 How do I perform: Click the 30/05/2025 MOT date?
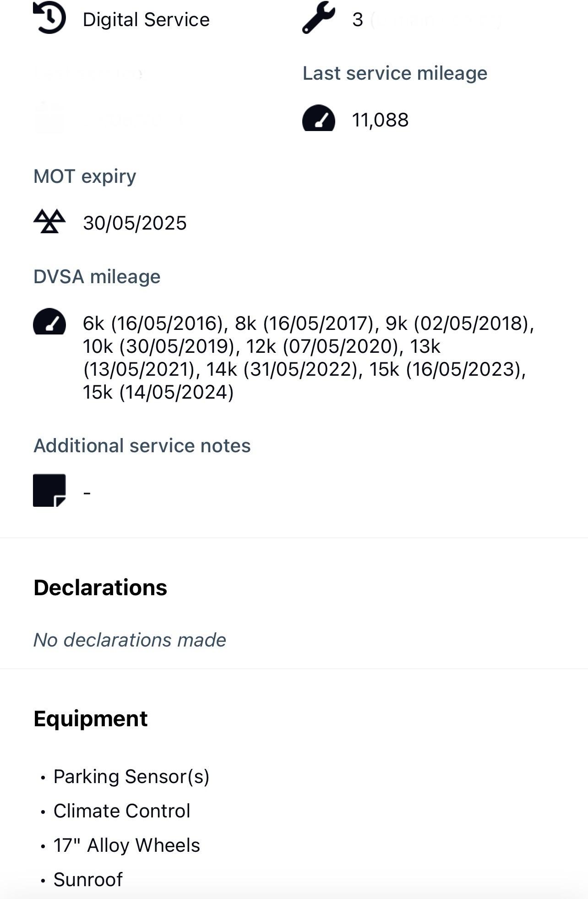click(135, 223)
